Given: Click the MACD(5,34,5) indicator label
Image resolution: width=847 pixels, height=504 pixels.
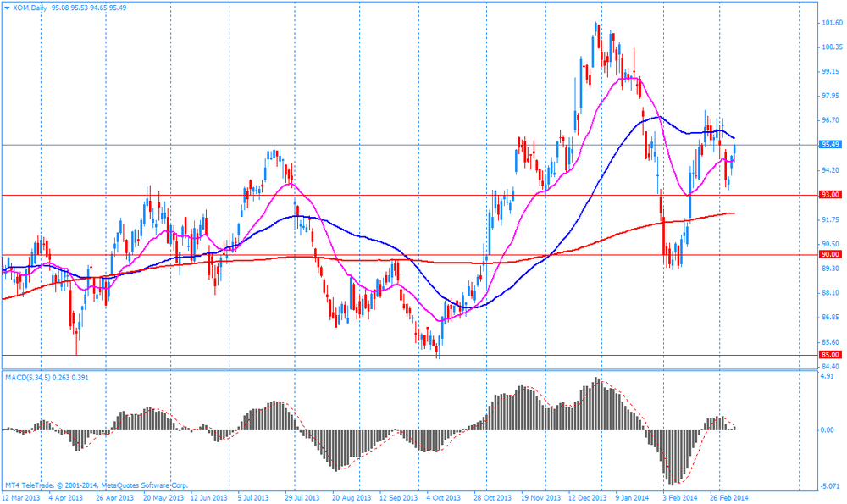Looking at the screenshot, I should 28,378.
